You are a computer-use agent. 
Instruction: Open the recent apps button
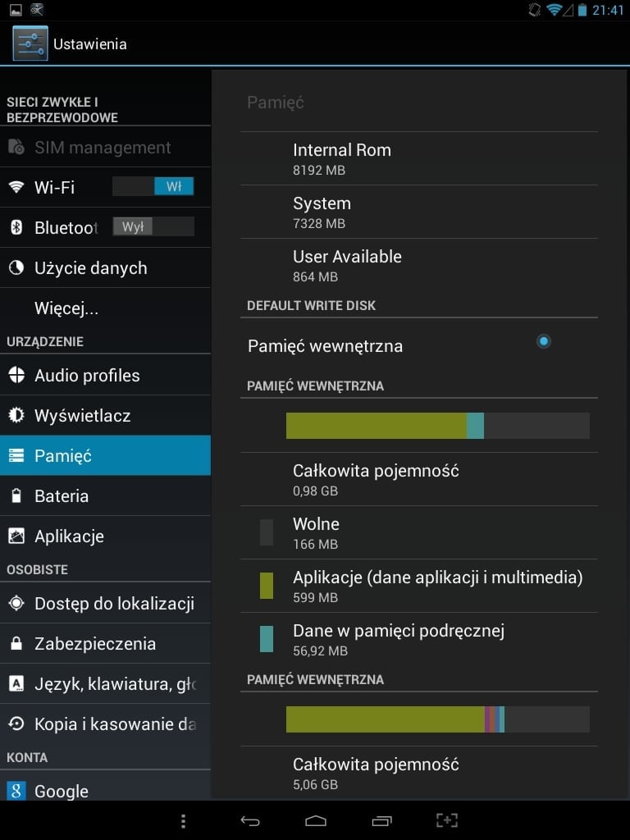tap(382, 820)
